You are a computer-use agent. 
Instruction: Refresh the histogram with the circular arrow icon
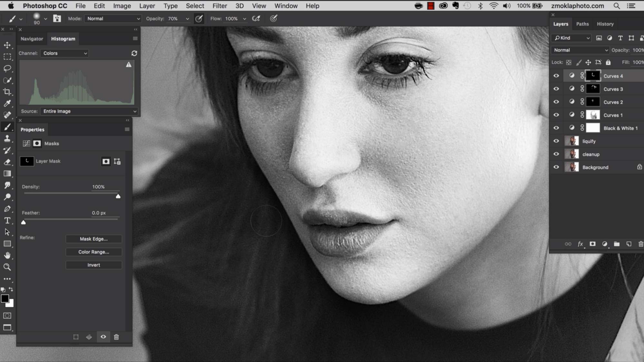134,53
